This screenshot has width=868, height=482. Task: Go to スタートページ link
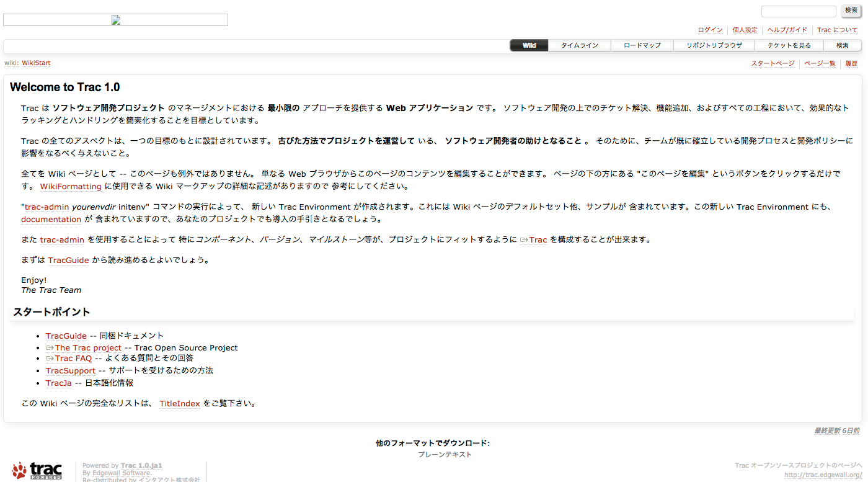pyautogui.click(x=773, y=63)
